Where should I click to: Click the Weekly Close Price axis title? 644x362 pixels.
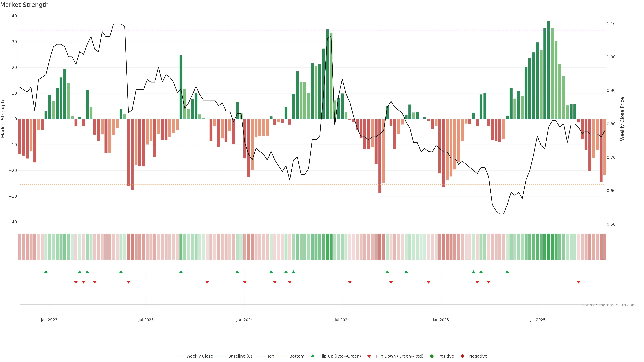pyautogui.click(x=622, y=119)
